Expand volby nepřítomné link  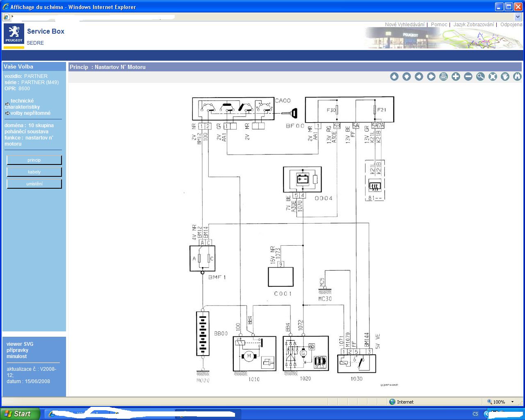coord(27,113)
